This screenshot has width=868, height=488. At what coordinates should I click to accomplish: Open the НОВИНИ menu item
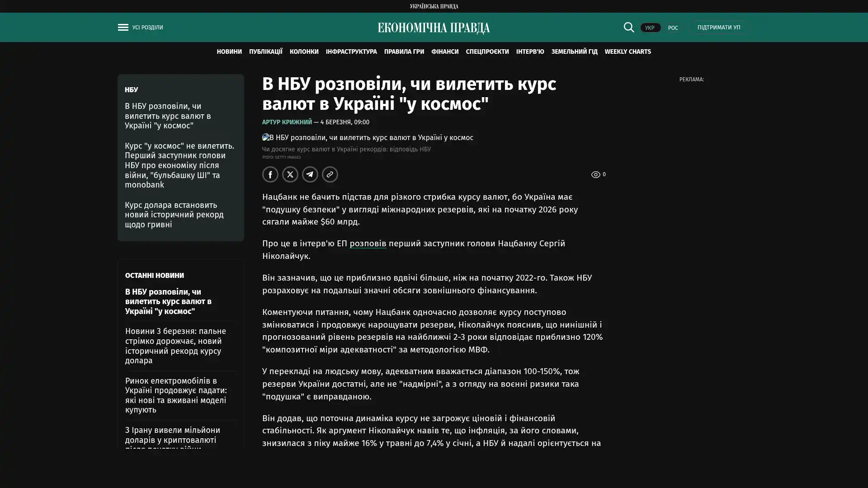pos(229,52)
